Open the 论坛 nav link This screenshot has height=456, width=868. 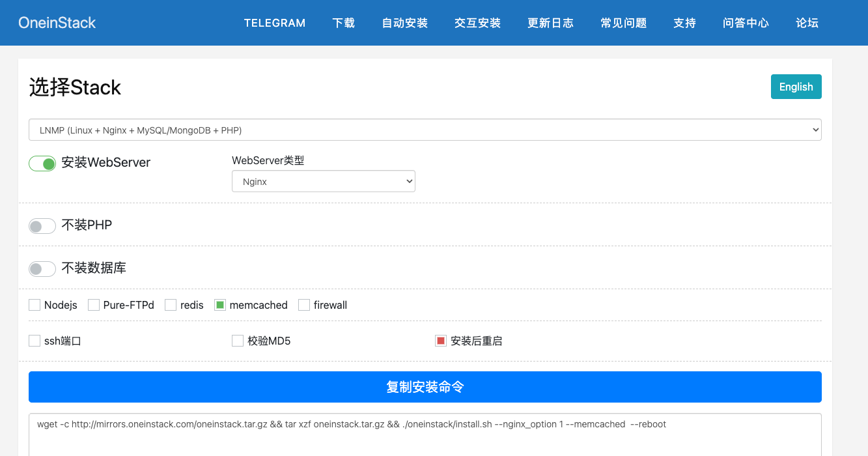click(807, 23)
